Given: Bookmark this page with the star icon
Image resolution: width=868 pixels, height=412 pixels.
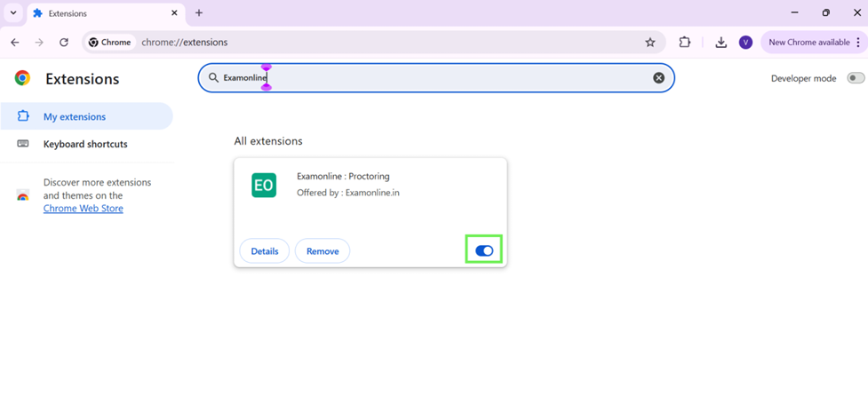Looking at the screenshot, I should click(x=650, y=42).
